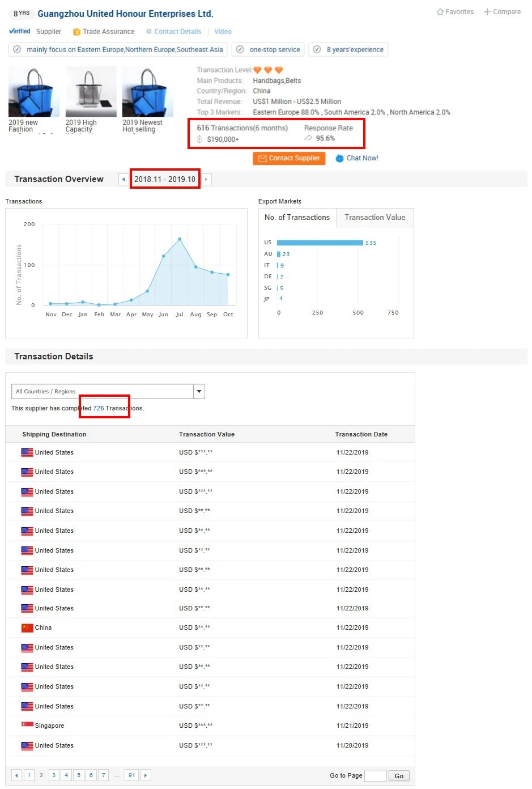This screenshot has height=789, width=532.
Task: Click the Compare plus icon
Action: pos(487,12)
